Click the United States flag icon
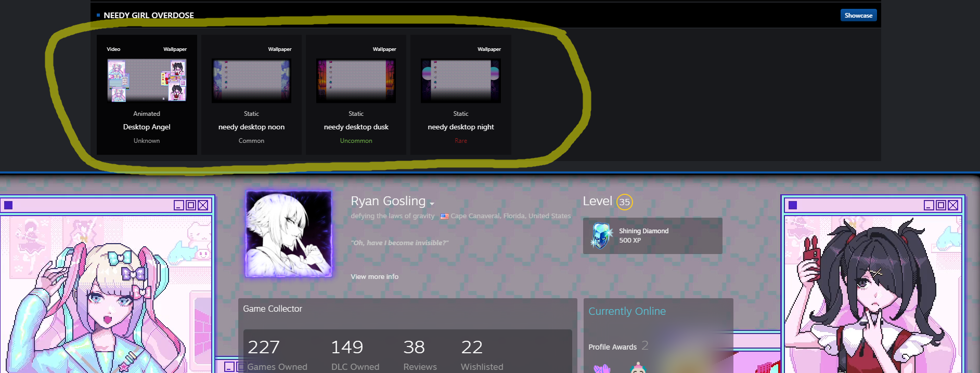This screenshot has height=373, width=980. [x=444, y=216]
